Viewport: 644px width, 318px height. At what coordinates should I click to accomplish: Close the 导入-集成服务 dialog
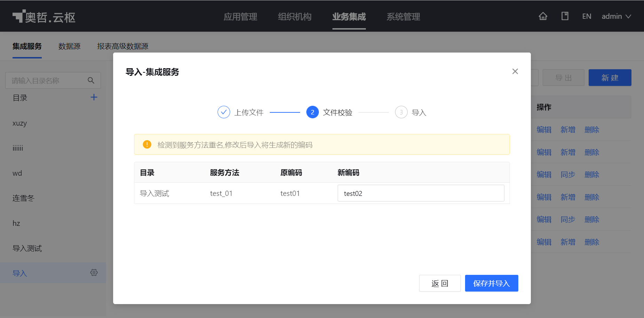[x=515, y=71]
